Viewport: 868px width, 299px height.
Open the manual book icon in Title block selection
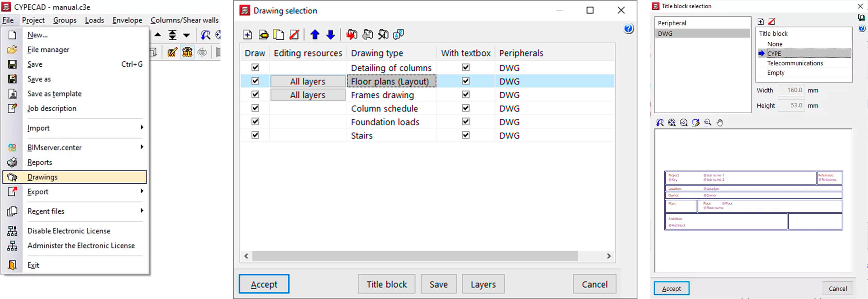tap(861, 17)
